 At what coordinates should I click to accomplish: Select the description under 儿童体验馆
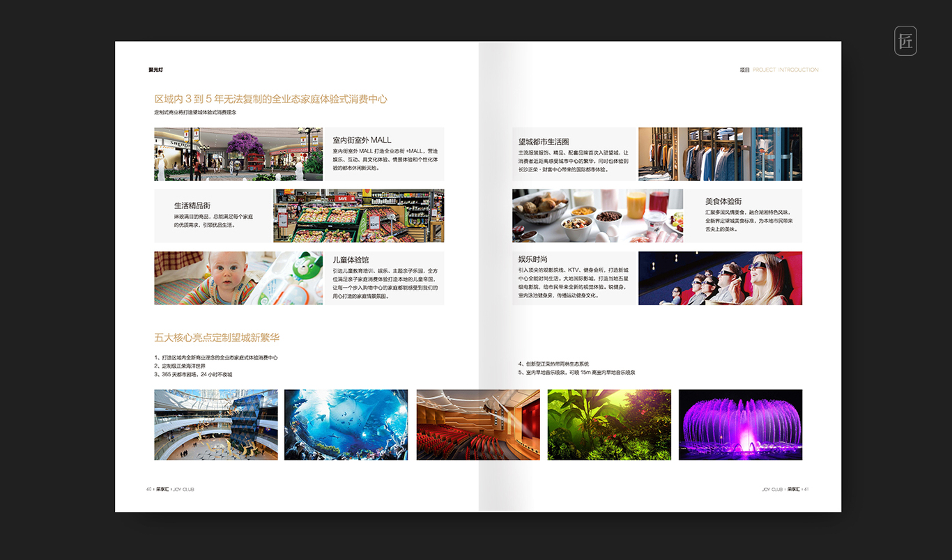pyautogui.click(x=385, y=283)
